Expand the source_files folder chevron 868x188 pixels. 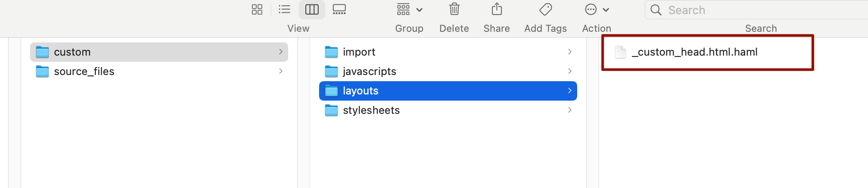tap(281, 71)
